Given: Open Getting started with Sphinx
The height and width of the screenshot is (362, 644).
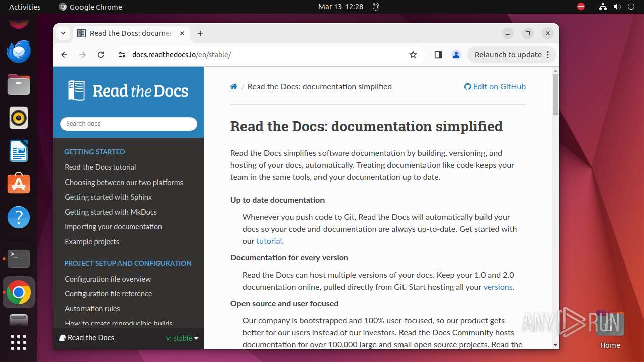Looking at the screenshot, I should point(108,197).
